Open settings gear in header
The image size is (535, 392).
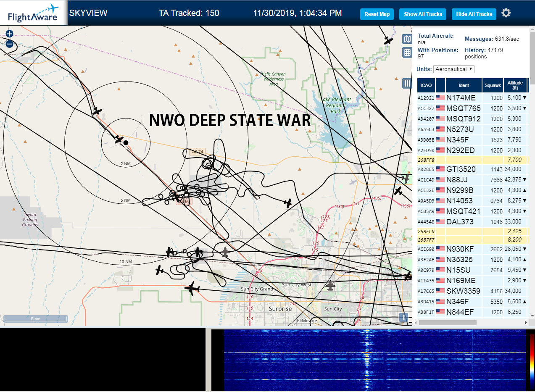[x=506, y=13]
